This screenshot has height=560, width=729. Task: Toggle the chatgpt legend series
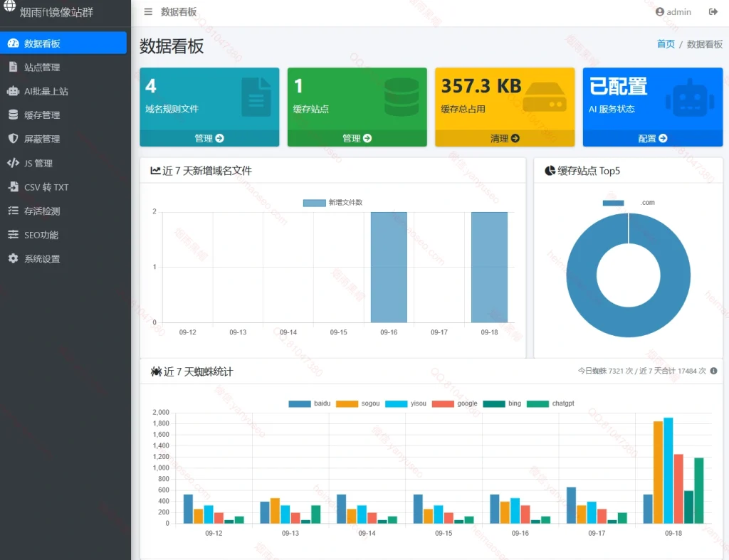tap(550, 403)
